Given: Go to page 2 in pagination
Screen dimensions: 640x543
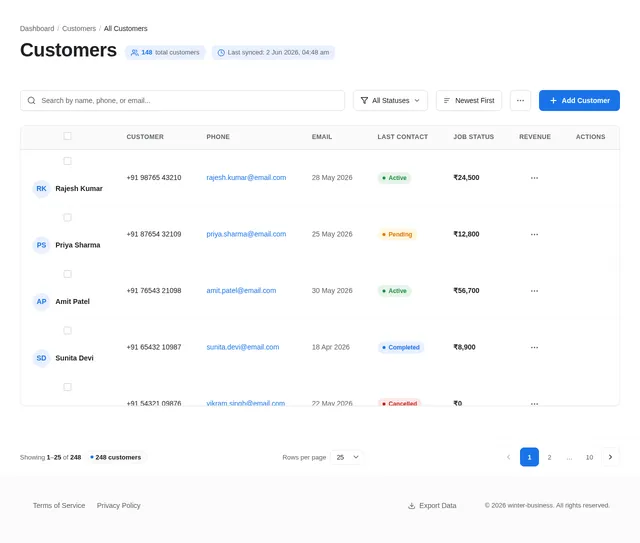Looking at the screenshot, I should point(549,457).
